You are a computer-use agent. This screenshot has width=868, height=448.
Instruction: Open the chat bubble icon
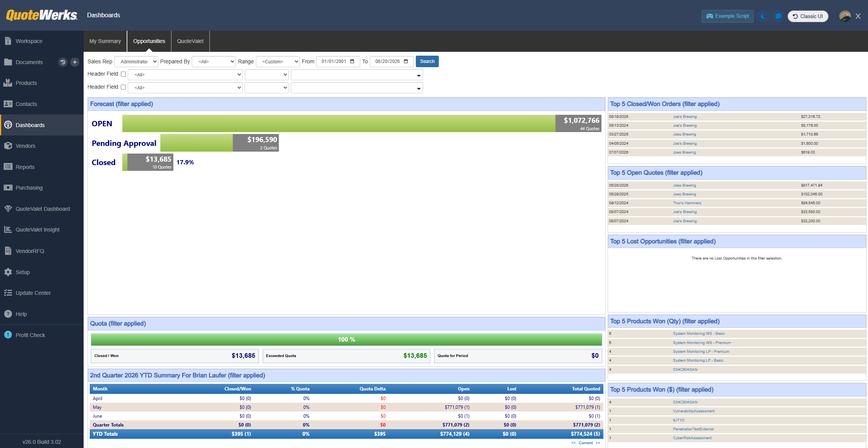click(x=778, y=16)
